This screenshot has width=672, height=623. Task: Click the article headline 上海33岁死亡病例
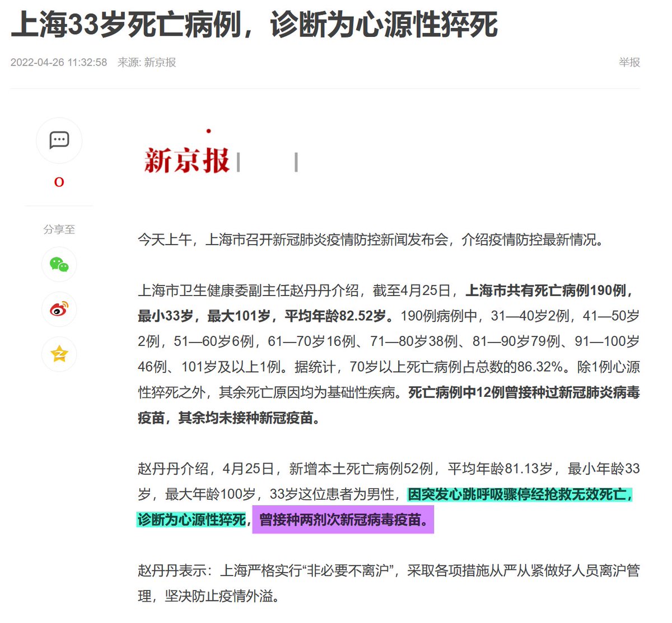(x=254, y=25)
